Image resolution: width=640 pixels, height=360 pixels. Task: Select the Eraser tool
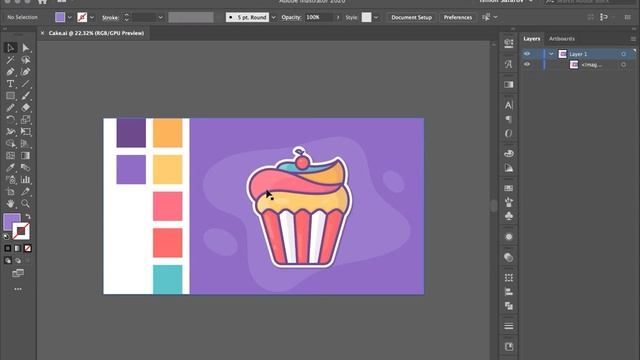[26, 108]
